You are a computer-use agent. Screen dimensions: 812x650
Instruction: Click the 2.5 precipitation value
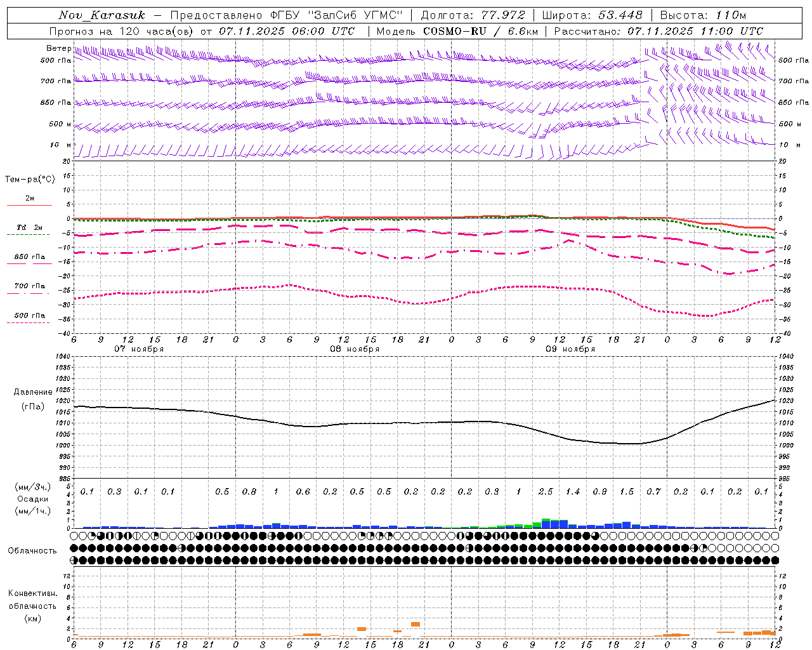[546, 492]
